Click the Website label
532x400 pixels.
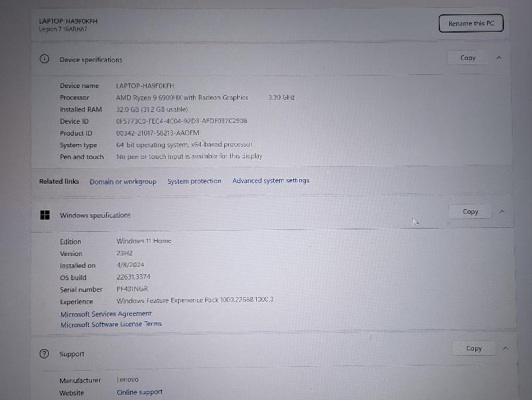click(72, 393)
